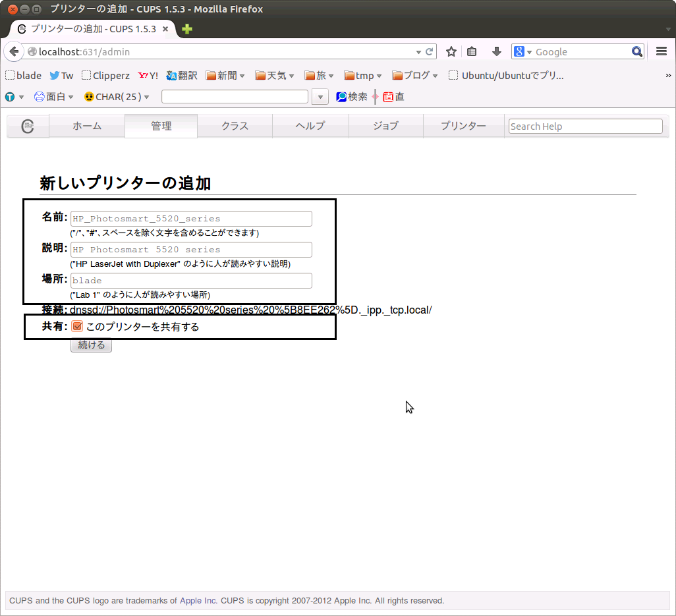This screenshot has height=616, width=676.
Task: Open the Tw Twitter bookmark
Action: (x=61, y=76)
